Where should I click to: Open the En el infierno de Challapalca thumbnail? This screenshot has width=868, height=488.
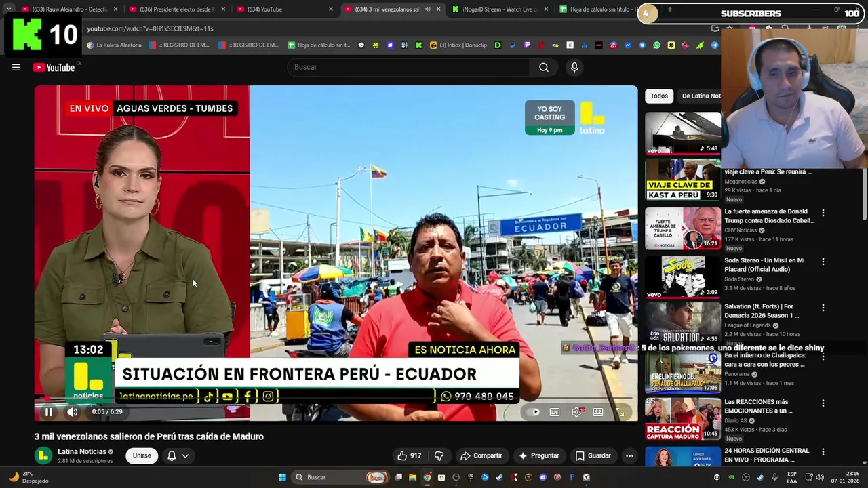coord(683,372)
